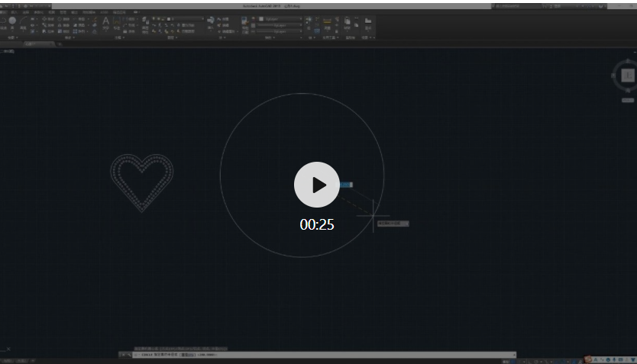Click the ViewCube top face
The width and height of the screenshot is (637, 364).
click(628, 75)
